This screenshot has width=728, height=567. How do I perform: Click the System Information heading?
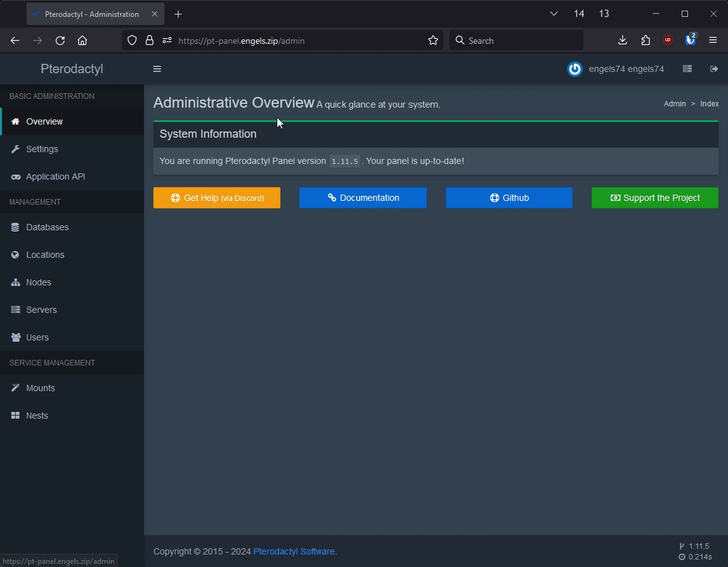point(208,134)
